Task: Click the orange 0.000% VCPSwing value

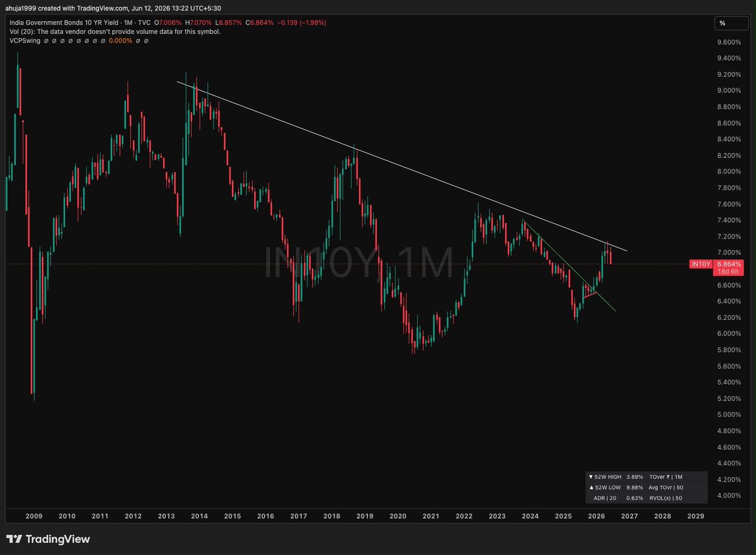Action: point(121,40)
